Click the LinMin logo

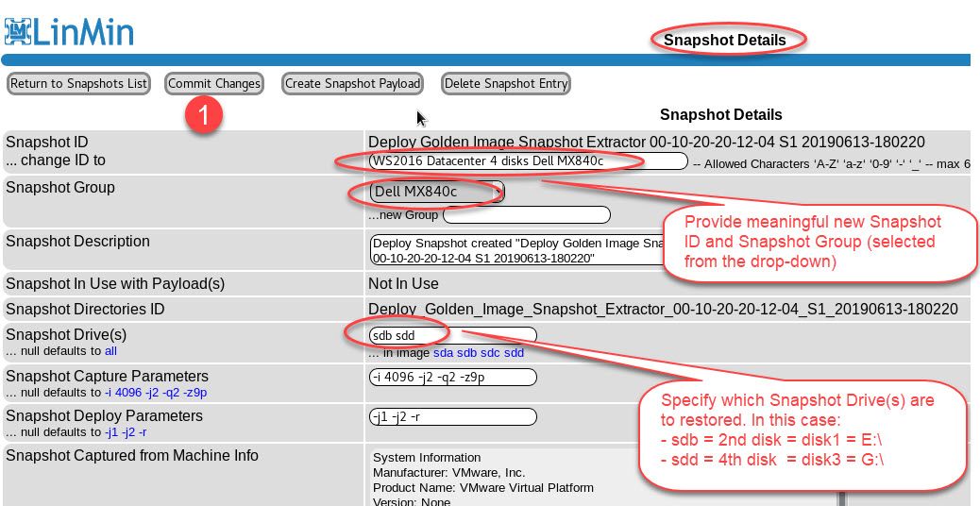(69, 31)
